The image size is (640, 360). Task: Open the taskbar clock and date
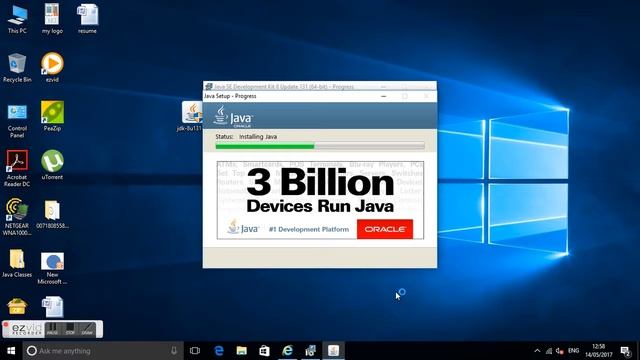tap(599, 351)
